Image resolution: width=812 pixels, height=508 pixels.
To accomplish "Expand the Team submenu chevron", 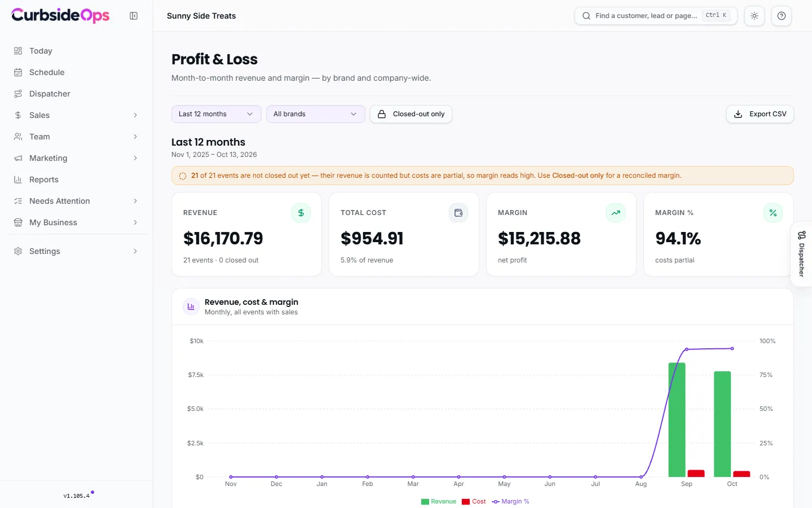I will (135, 137).
